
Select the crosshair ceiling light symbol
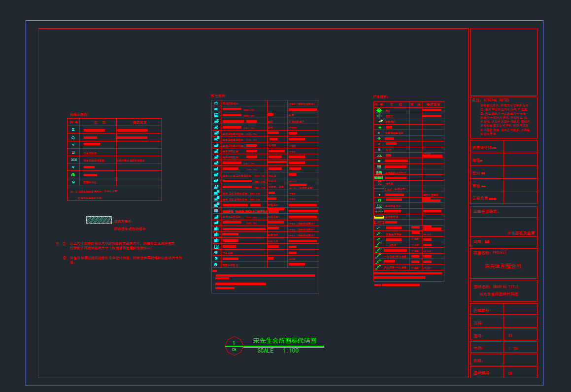(378, 117)
